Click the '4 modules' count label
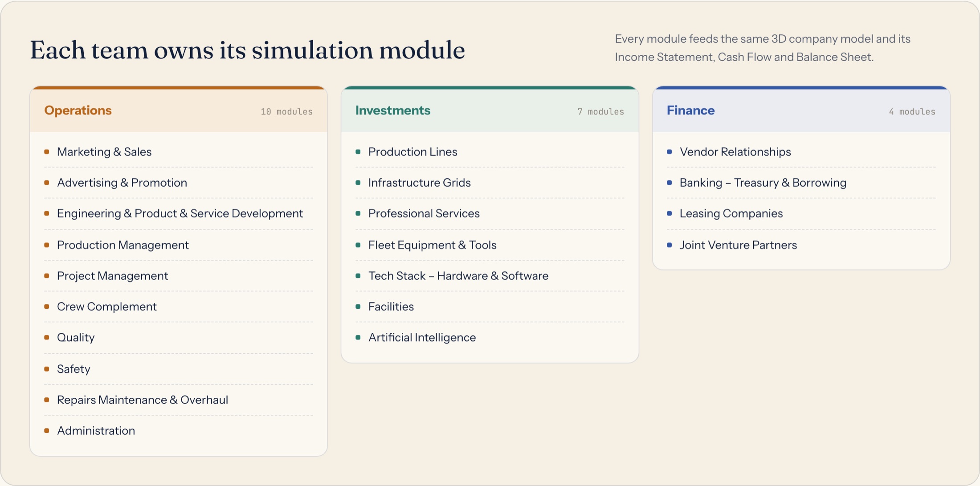Image resolution: width=980 pixels, height=486 pixels. pyautogui.click(x=912, y=111)
